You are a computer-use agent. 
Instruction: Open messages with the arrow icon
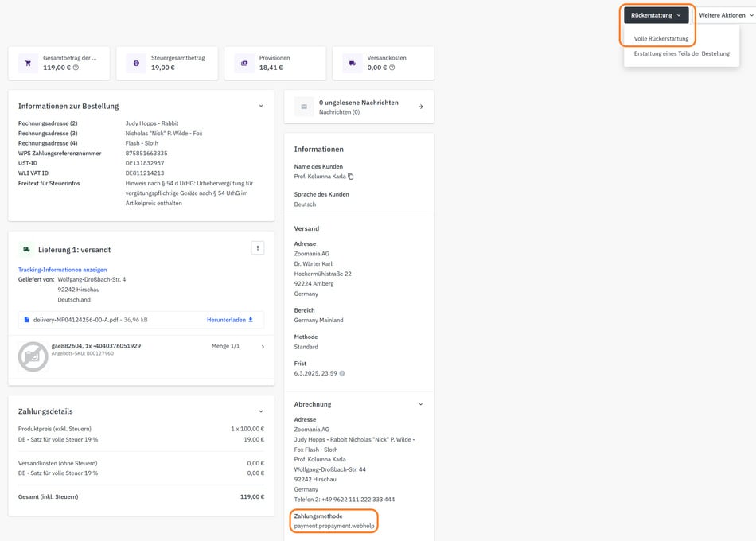tap(420, 107)
